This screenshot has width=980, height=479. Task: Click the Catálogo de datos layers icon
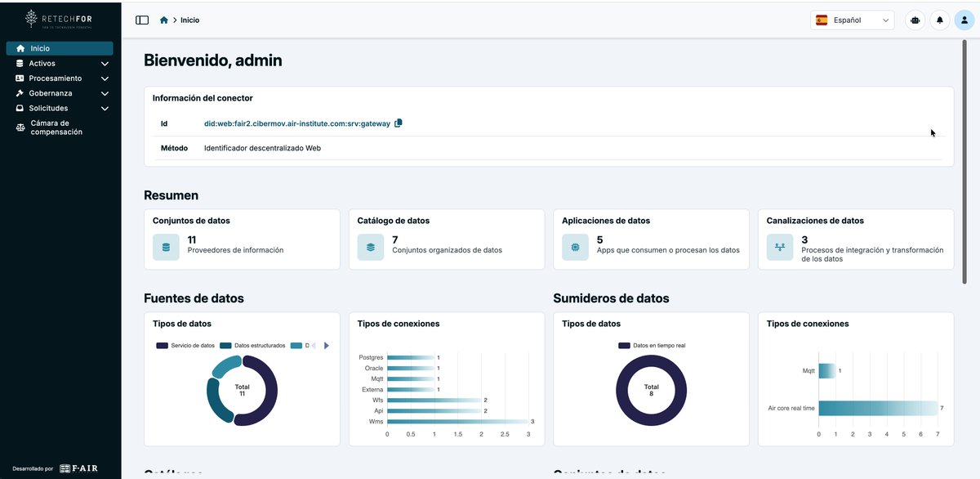371,247
